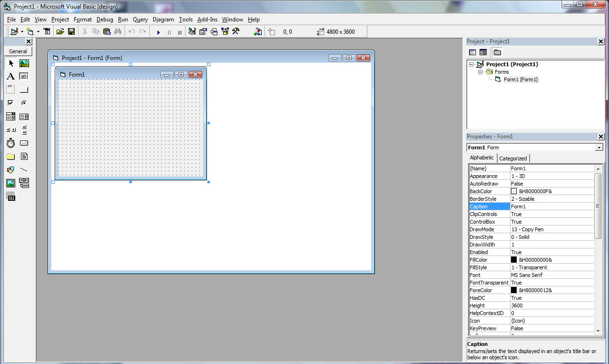Select the DirListBox folder tool
Viewport: 609px width, 364px height.
[11, 157]
